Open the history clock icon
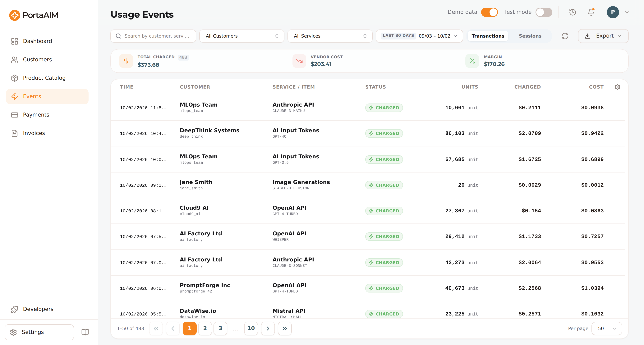644x345 pixels. pos(573,12)
